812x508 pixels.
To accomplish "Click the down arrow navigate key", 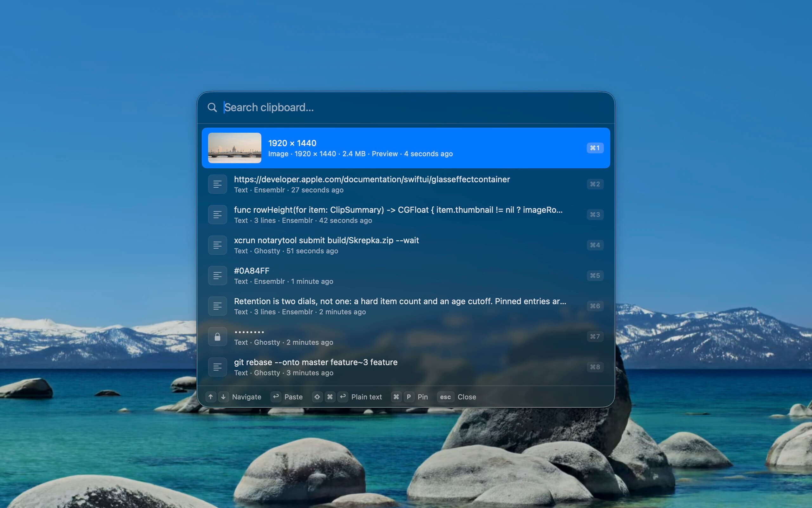I will [223, 397].
